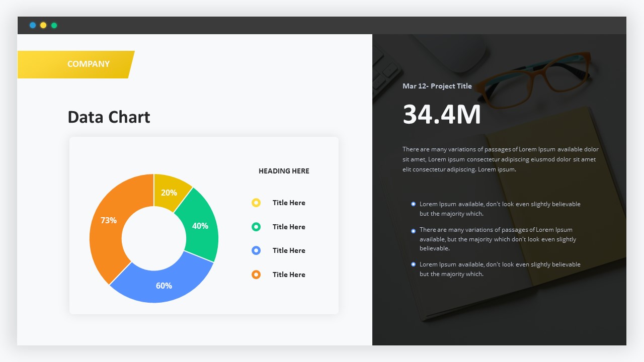
Task: Click the HEADING HERE legend title
Action: (x=284, y=171)
